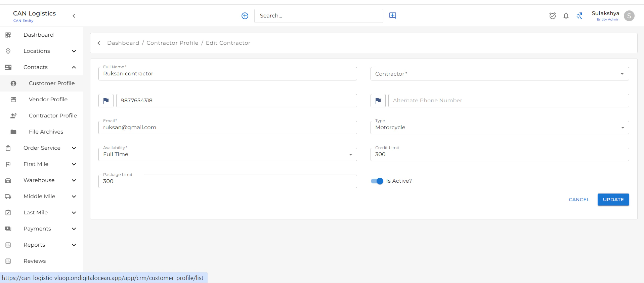This screenshot has height=283, width=644.
Task: Click the Reviews chart icon
Action: (8, 261)
